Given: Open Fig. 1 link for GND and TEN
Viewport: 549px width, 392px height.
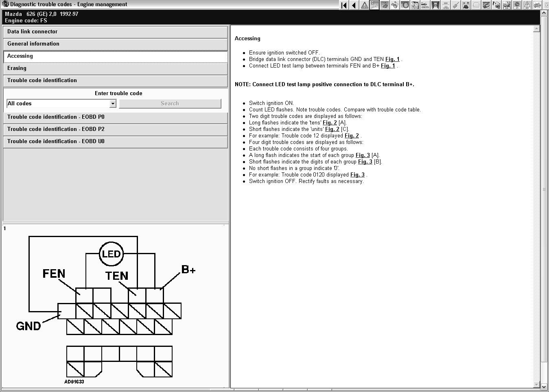Looking at the screenshot, I should click(x=392, y=59).
